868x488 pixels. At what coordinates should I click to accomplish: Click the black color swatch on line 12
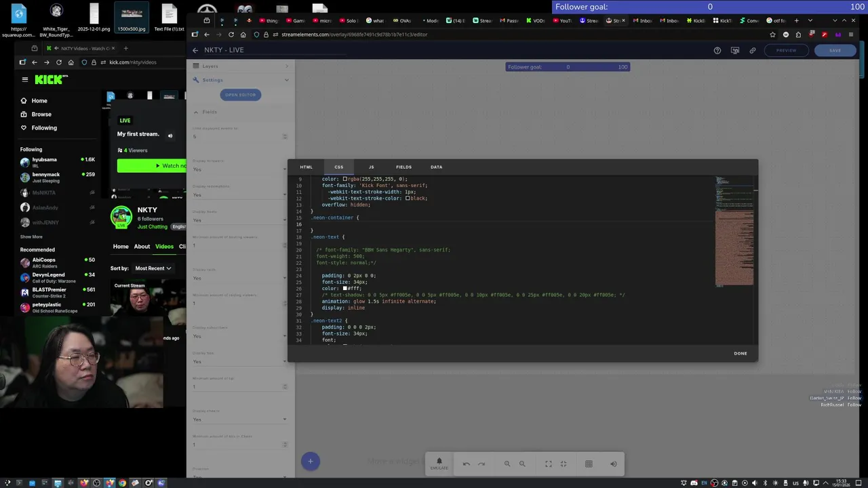coord(408,199)
